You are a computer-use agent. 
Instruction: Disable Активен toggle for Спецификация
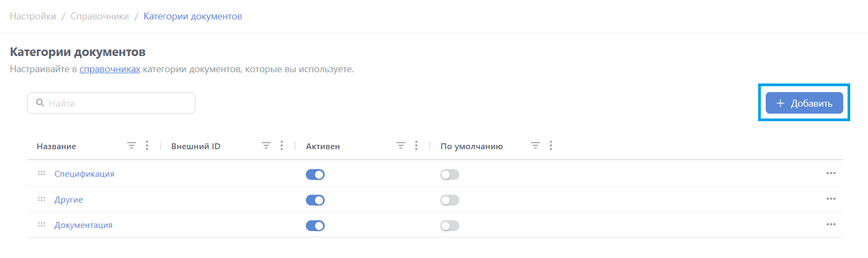(315, 175)
